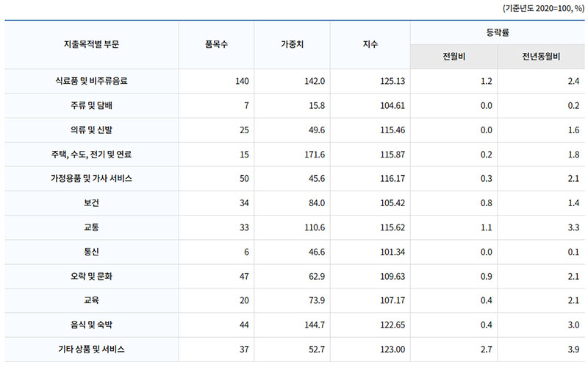Click index value 115.87

pos(392,155)
